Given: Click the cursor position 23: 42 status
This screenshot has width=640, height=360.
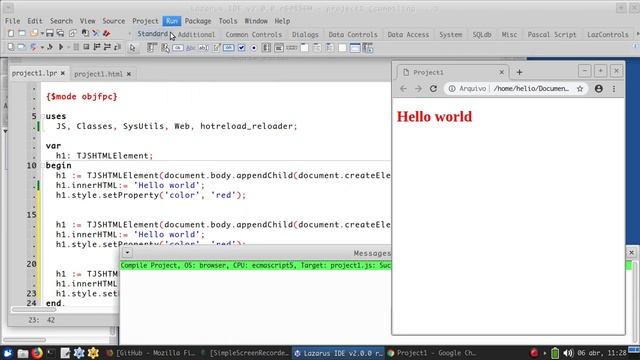Looking at the screenshot, I should 41,320.
